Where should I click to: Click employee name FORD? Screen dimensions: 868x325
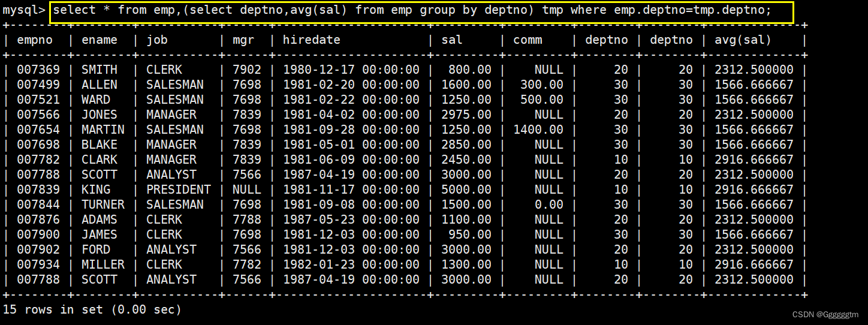coord(96,249)
